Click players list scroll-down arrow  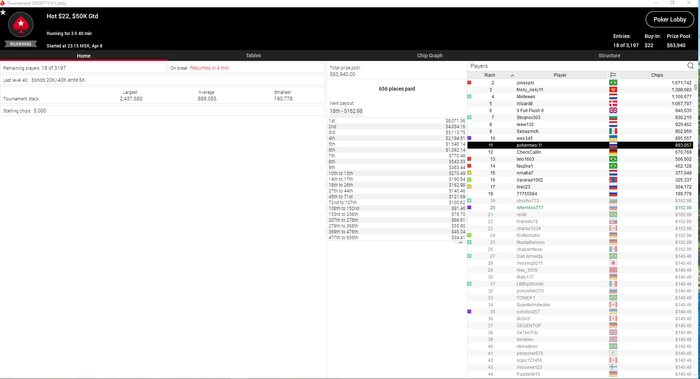click(696, 375)
